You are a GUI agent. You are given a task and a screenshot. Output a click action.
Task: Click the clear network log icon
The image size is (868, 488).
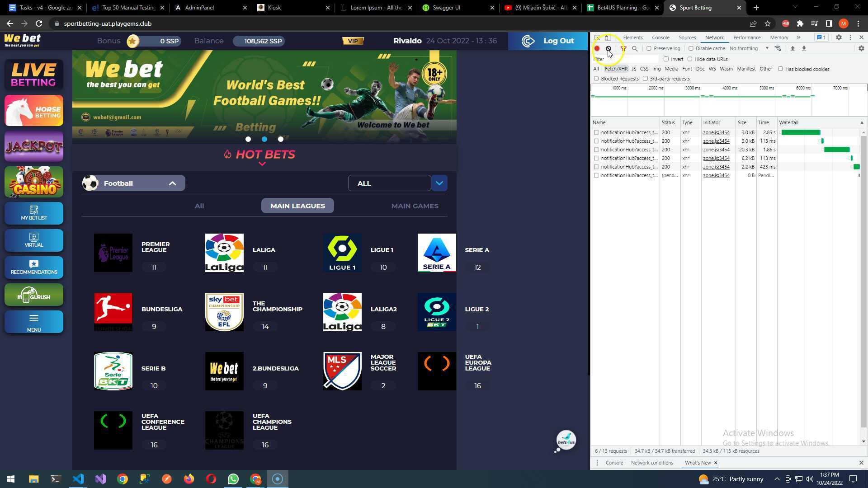[x=609, y=48]
